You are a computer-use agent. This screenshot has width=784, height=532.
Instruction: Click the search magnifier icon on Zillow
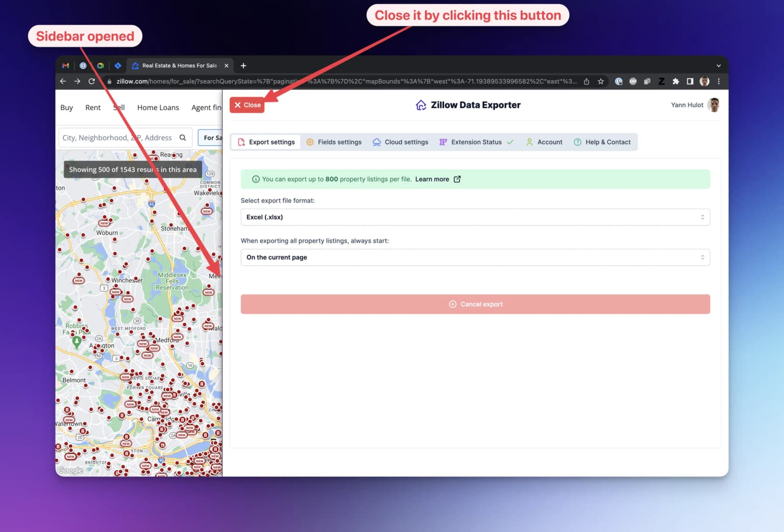(x=183, y=138)
